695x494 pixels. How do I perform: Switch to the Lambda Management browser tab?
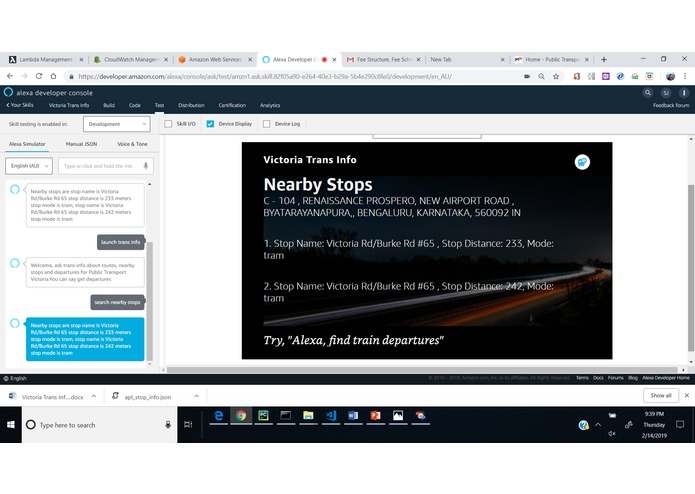tap(44, 59)
